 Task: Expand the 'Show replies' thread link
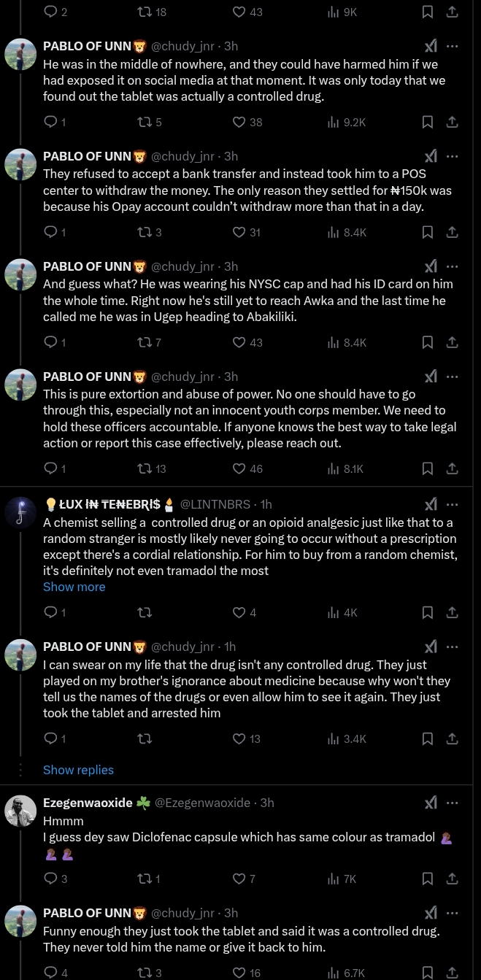pyautogui.click(x=78, y=770)
